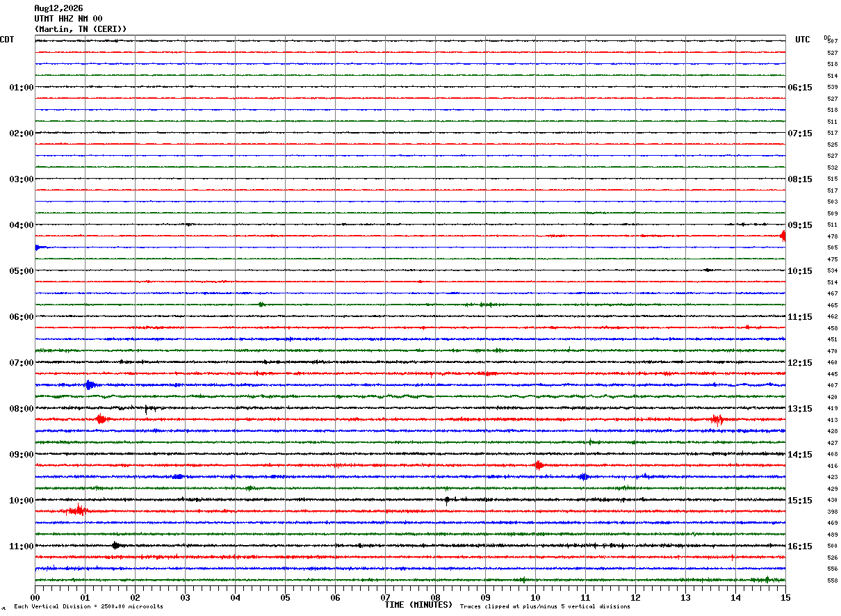Click the green event near minute 04.5
Image resolution: width=841 pixels, height=616 pixels.
[x=261, y=305]
